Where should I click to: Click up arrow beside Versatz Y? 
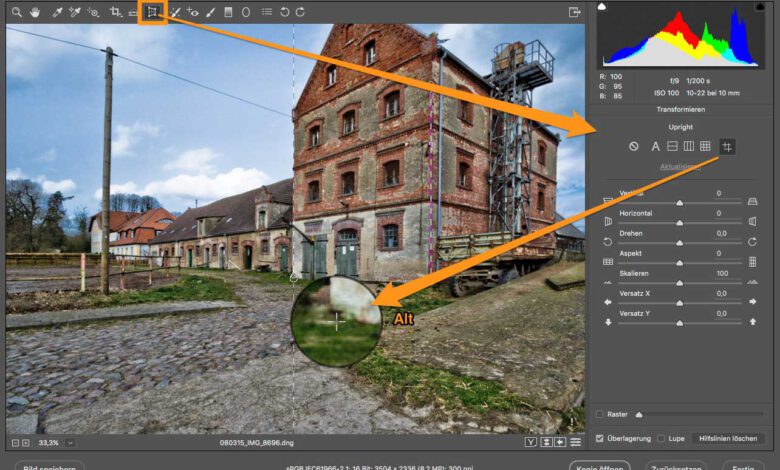click(753, 322)
